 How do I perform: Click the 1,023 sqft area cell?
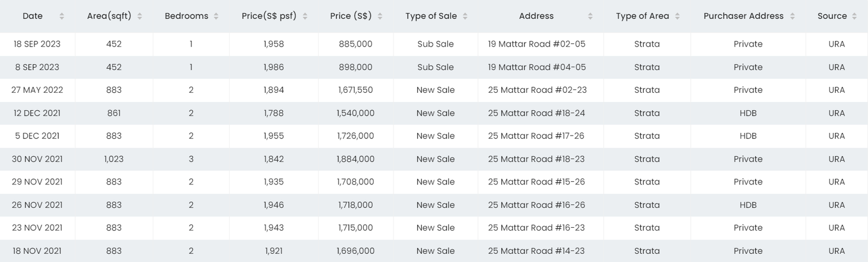[114, 159]
